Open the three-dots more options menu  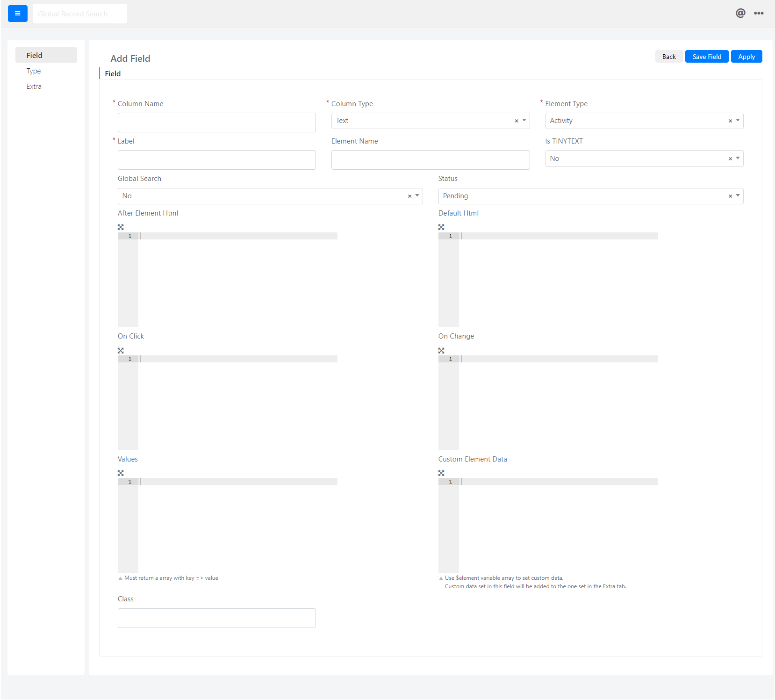pos(759,13)
